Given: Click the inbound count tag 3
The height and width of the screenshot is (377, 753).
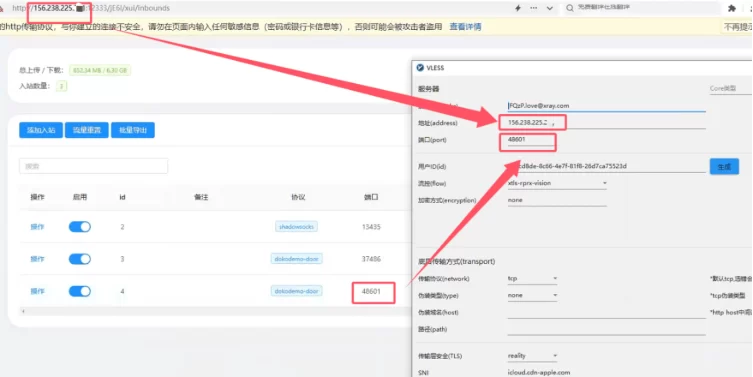Looking at the screenshot, I should 61,86.
